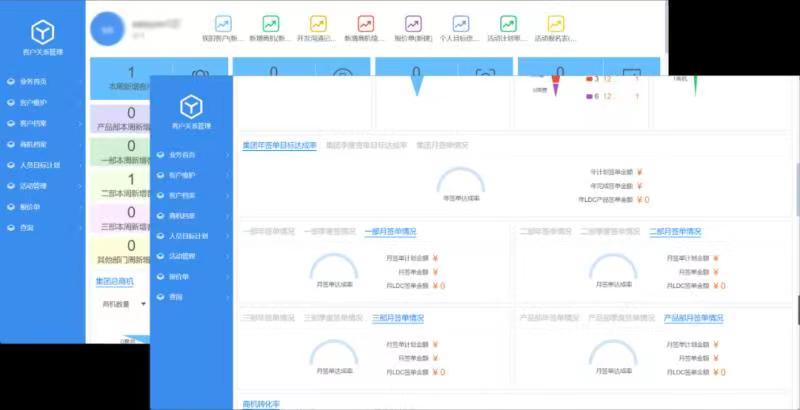Screen dimensions: 800x410
Task: Click the 二部本周新增 card in back window
Action: [x=120, y=185]
